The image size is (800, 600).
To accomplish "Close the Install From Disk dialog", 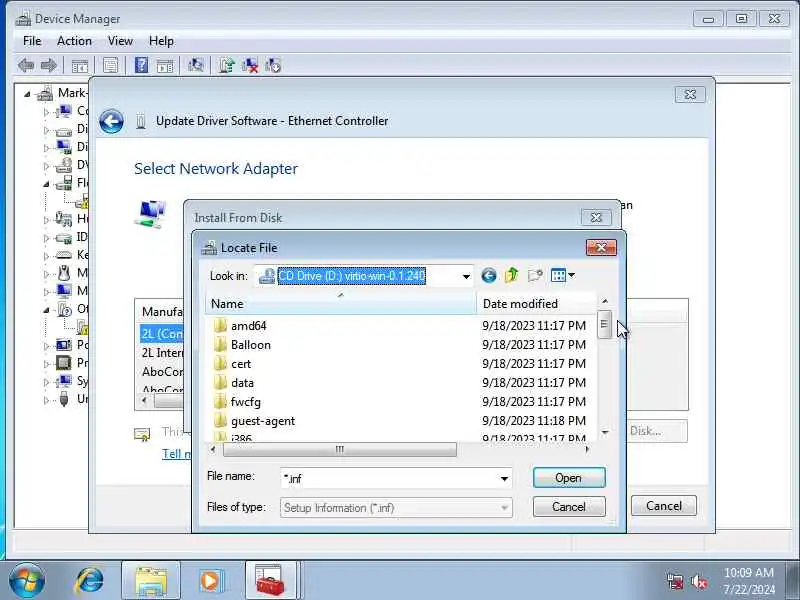I will 596,218.
